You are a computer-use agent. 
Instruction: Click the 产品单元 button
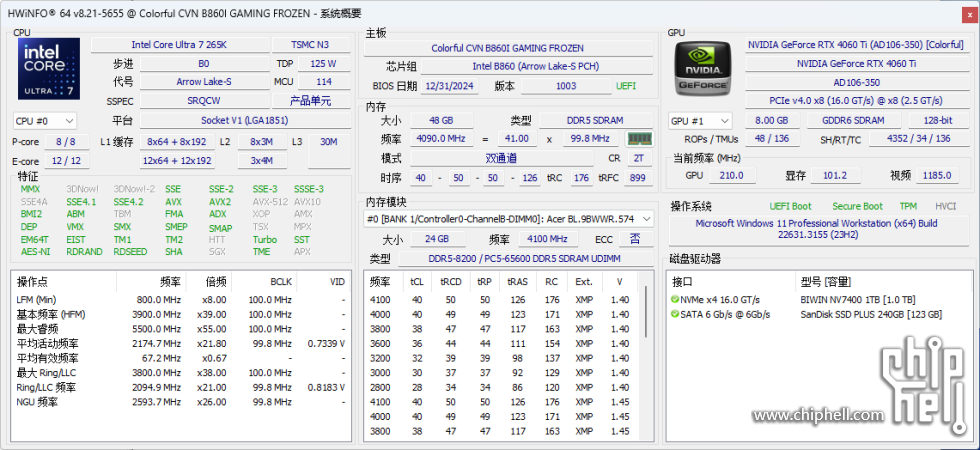311,101
